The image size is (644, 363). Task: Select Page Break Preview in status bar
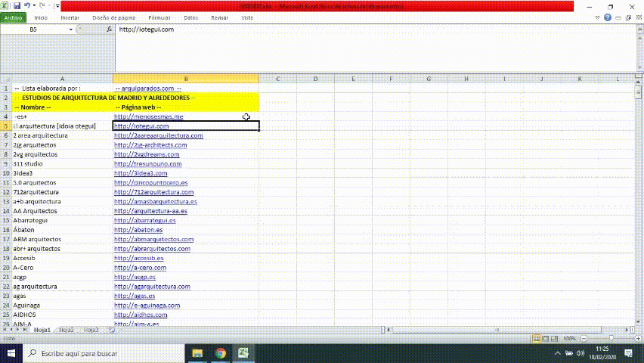click(x=555, y=339)
